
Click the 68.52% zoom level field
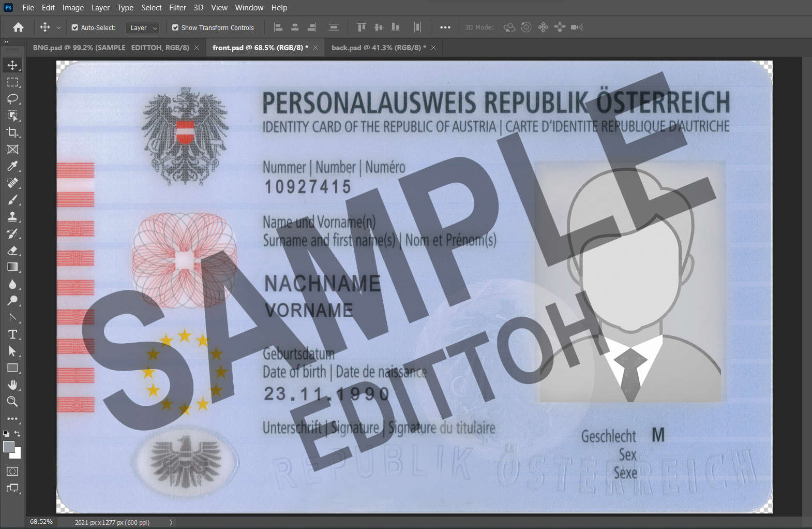tap(41, 522)
